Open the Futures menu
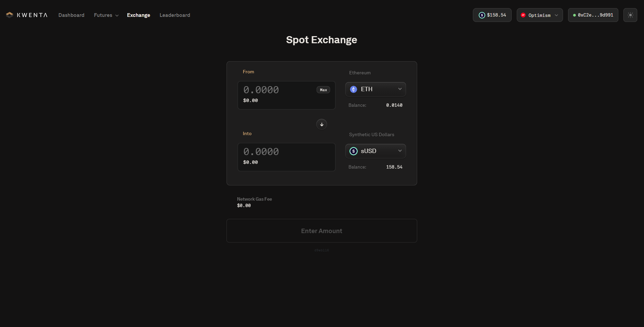 [x=106, y=15]
